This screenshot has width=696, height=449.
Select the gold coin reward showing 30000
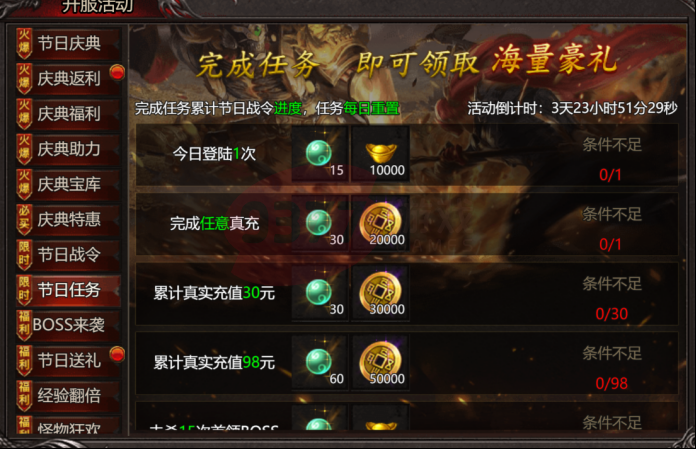(380, 293)
